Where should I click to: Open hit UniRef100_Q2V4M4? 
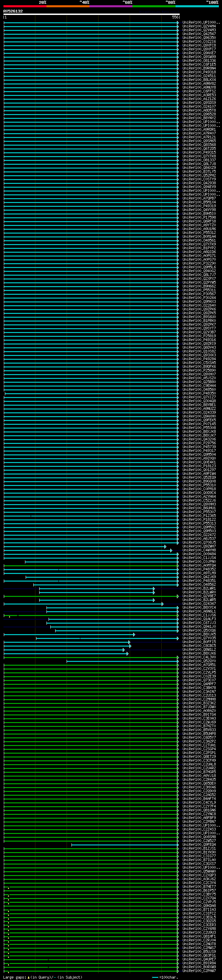[x=199, y=26]
